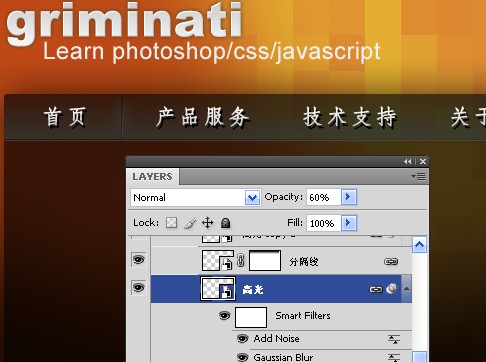Select the 分隔线 smart object thumbnail
Screen dimensions: 486x362
tap(218, 261)
